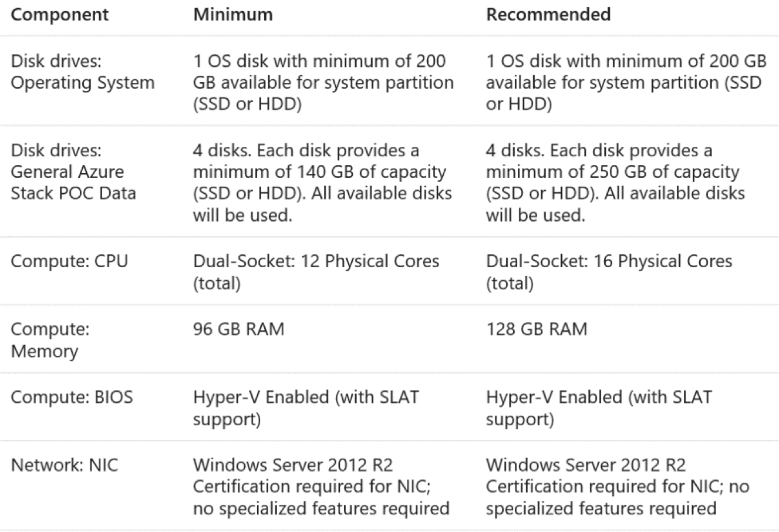Click the Recommended OS disk requirement cell

point(625,83)
